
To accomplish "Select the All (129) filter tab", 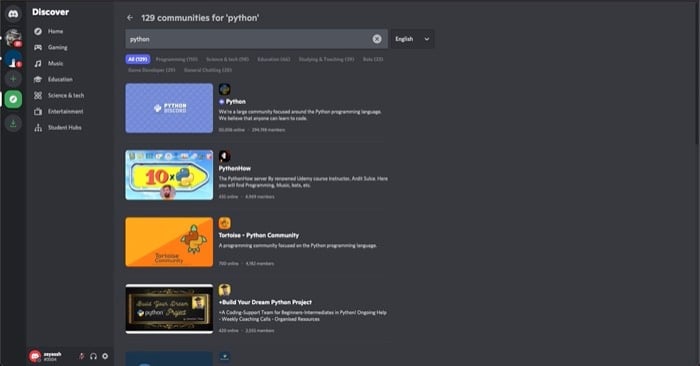I will pyautogui.click(x=138, y=59).
